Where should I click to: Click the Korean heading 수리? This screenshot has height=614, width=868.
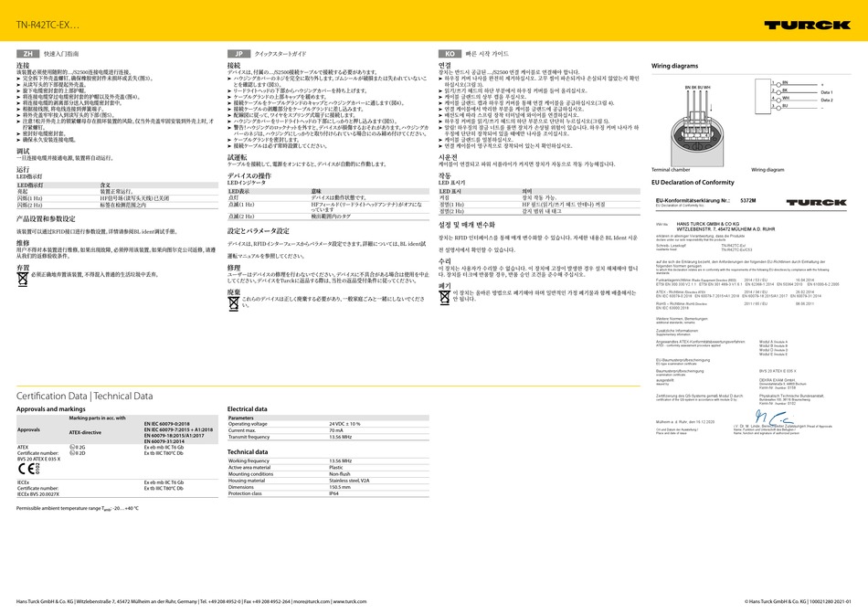[x=445, y=261]
